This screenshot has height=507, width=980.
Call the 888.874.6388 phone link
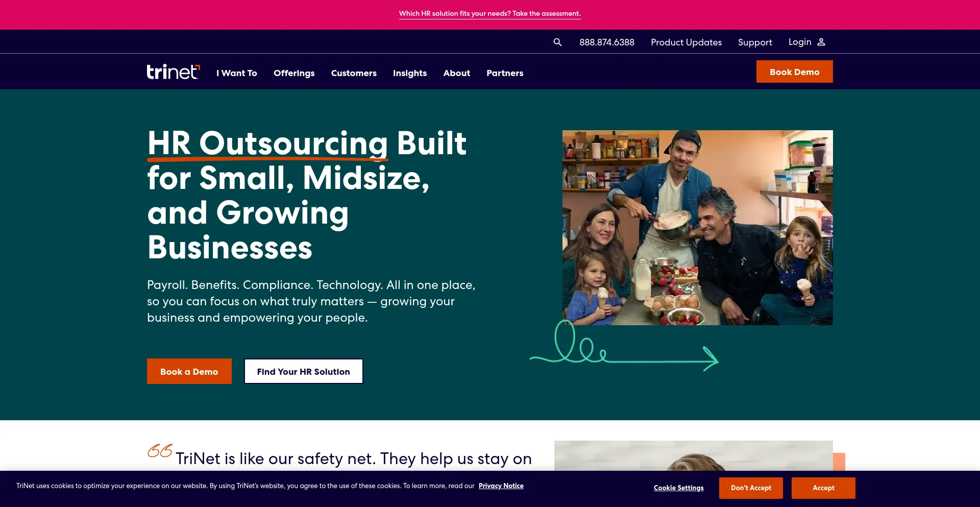tap(607, 42)
